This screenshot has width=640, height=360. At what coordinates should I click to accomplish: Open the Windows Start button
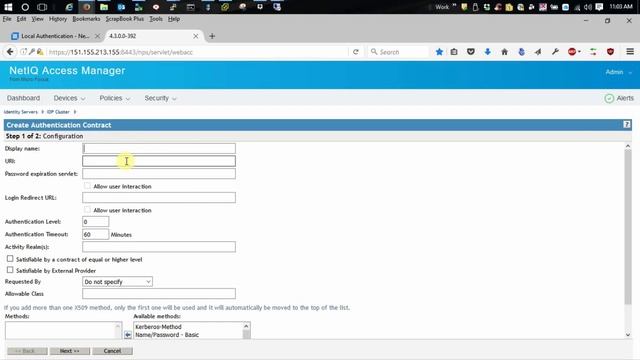tap(8, 7)
